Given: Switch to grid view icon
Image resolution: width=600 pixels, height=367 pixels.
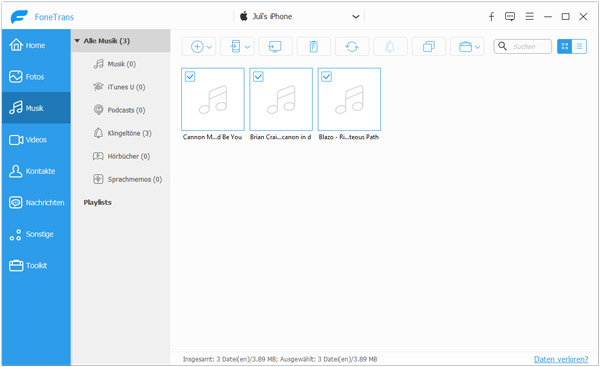Looking at the screenshot, I should coord(564,47).
